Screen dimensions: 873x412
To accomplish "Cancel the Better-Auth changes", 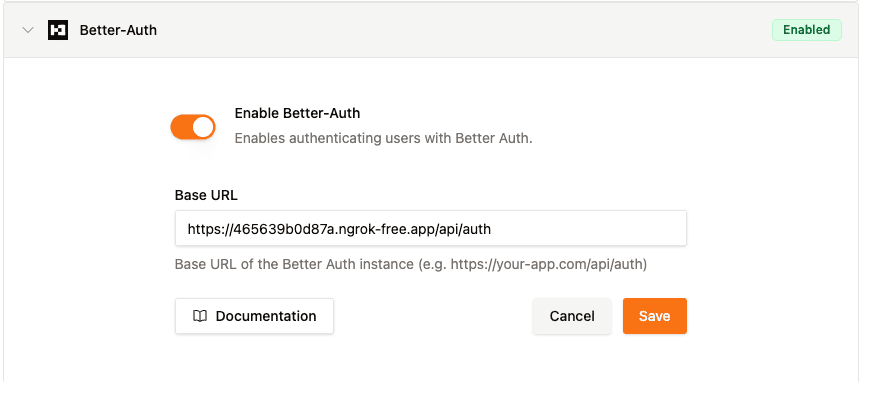I will tap(572, 316).
